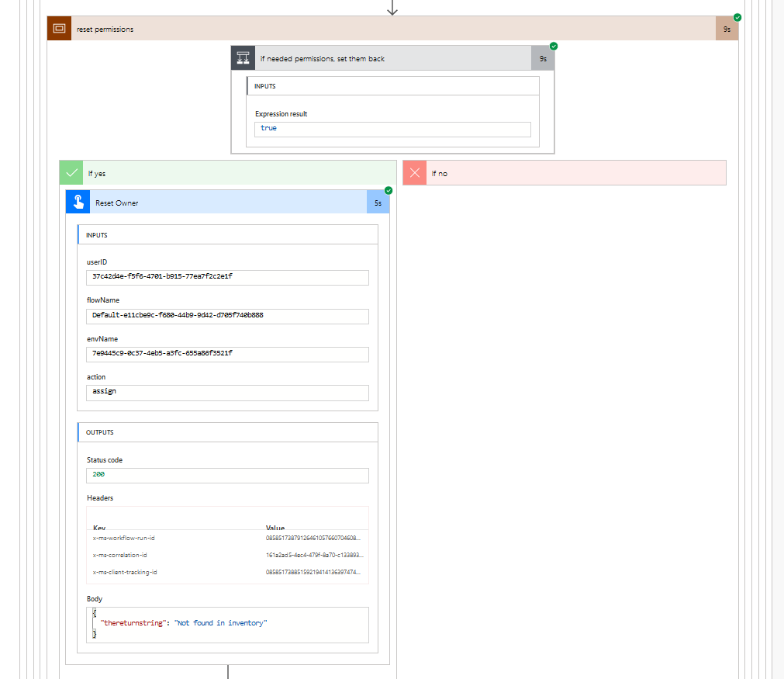Click the 5s duration badge on Reset Owner

[378, 201]
